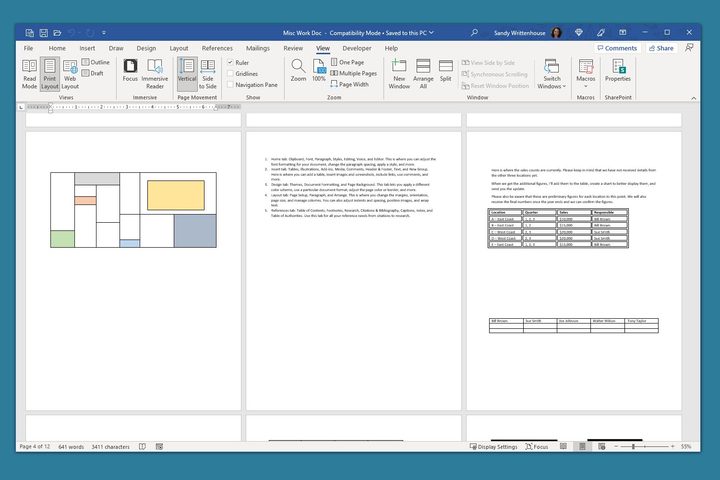The width and height of the screenshot is (720, 480).
Task: Open the References tab
Action: click(217, 48)
